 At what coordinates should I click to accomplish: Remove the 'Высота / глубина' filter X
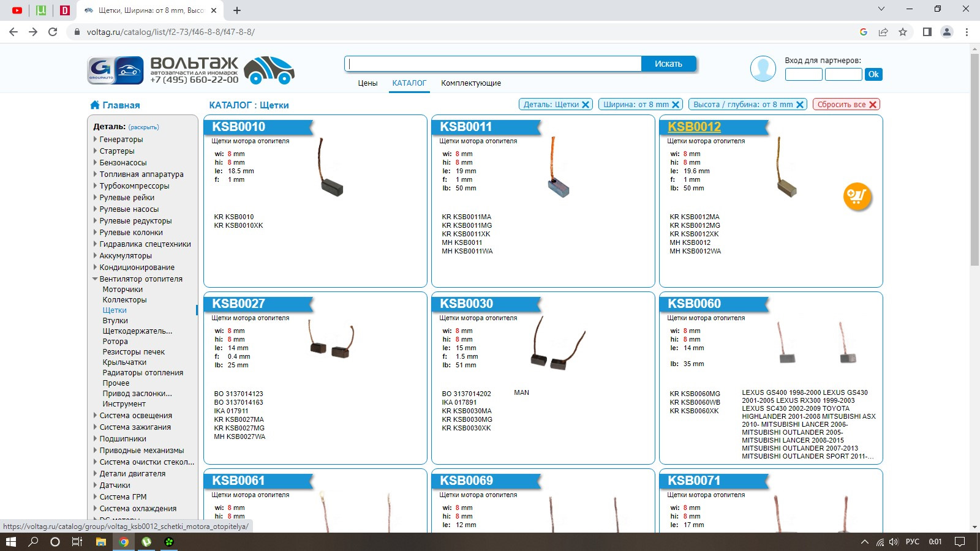[x=800, y=105]
